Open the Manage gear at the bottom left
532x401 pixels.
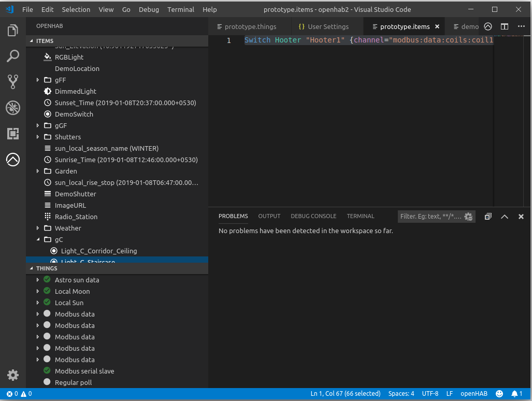[12, 375]
